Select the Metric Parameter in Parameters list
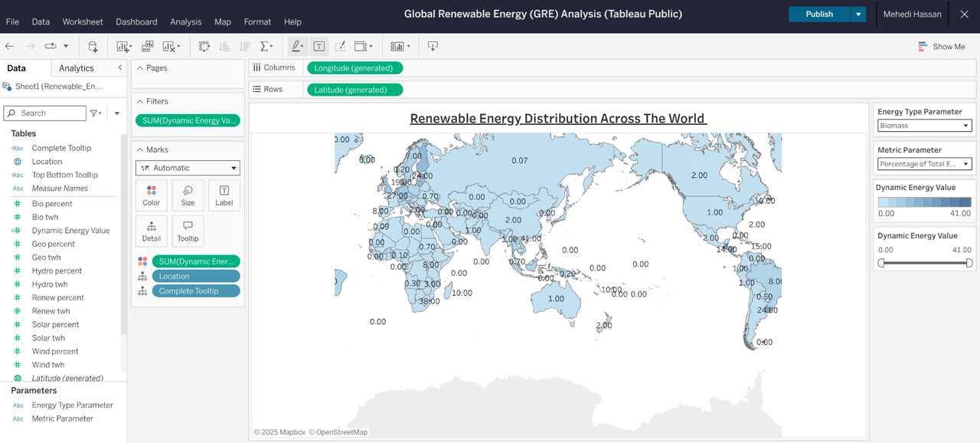The height and width of the screenshot is (443, 980). (63, 418)
